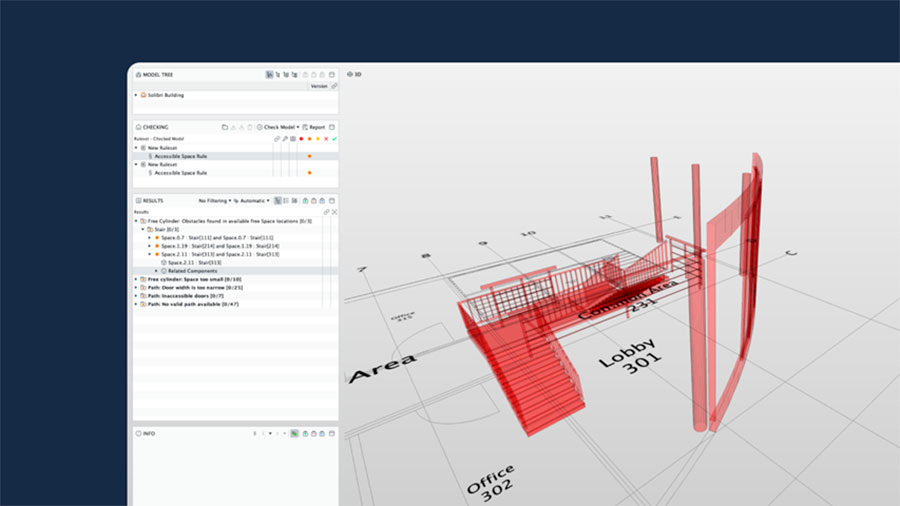Click the link icon in the Model Tree Version row

coord(334,86)
